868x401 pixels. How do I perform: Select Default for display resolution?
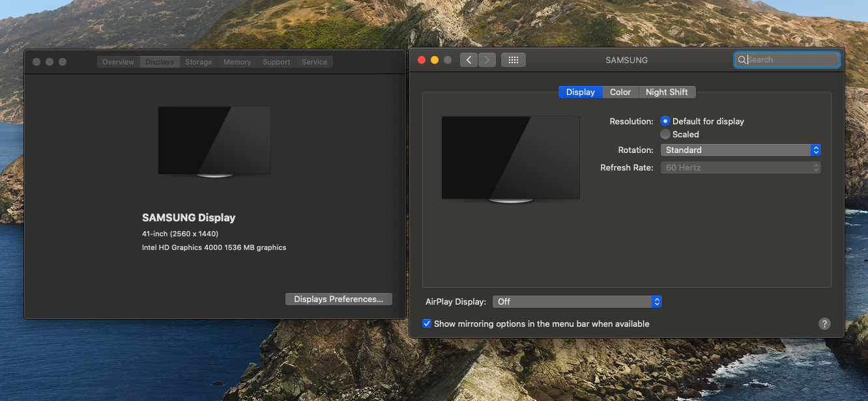point(665,121)
